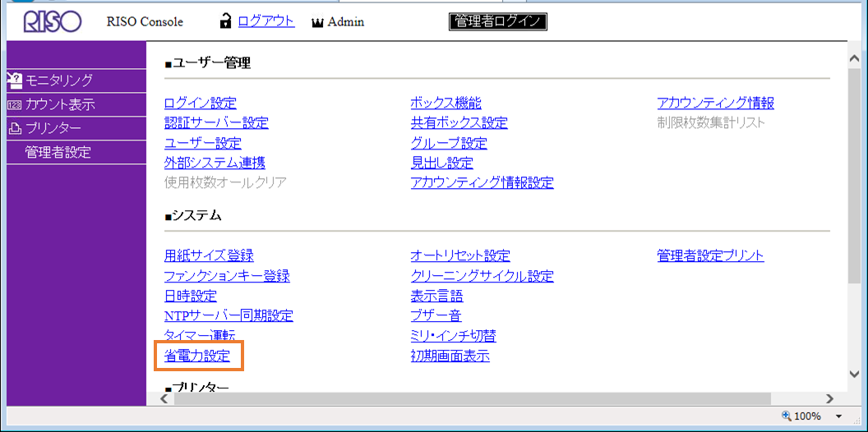The height and width of the screenshot is (432, 868).
Task: Click the RISO logo
Action: pyautogui.click(x=53, y=21)
